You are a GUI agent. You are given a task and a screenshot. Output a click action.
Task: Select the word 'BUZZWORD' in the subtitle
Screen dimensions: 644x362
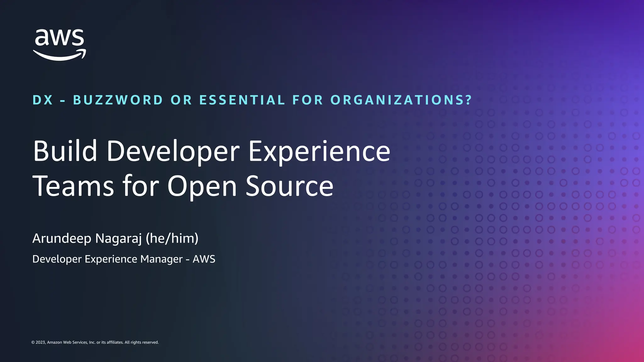(x=118, y=100)
